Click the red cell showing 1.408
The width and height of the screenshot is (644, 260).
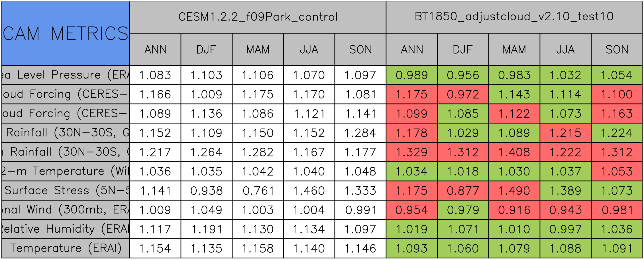pos(514,152)
